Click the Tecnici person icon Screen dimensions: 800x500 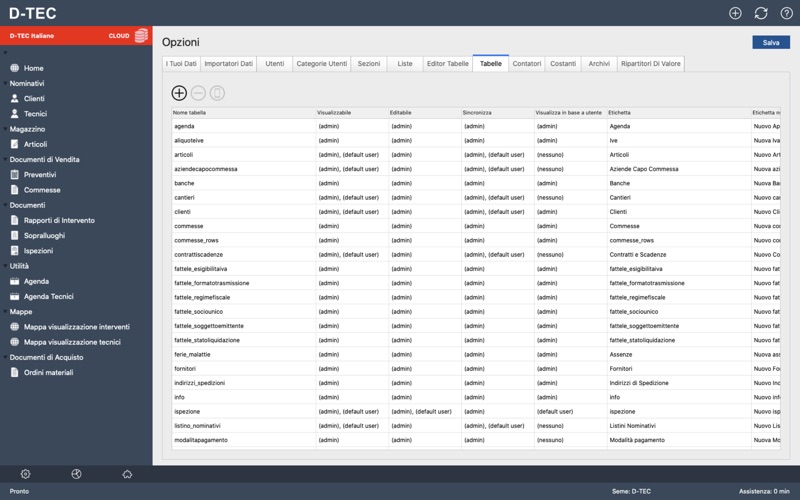(15, 114)
